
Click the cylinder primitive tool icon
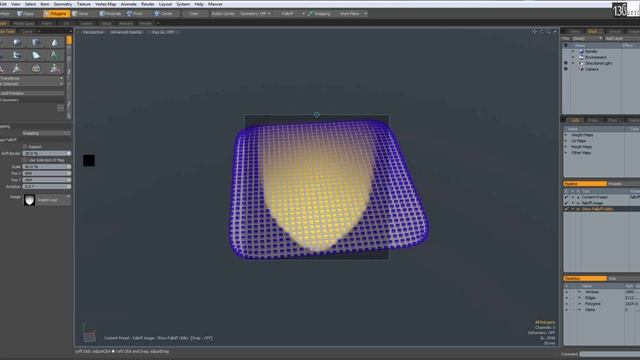(x=36, y=42)
